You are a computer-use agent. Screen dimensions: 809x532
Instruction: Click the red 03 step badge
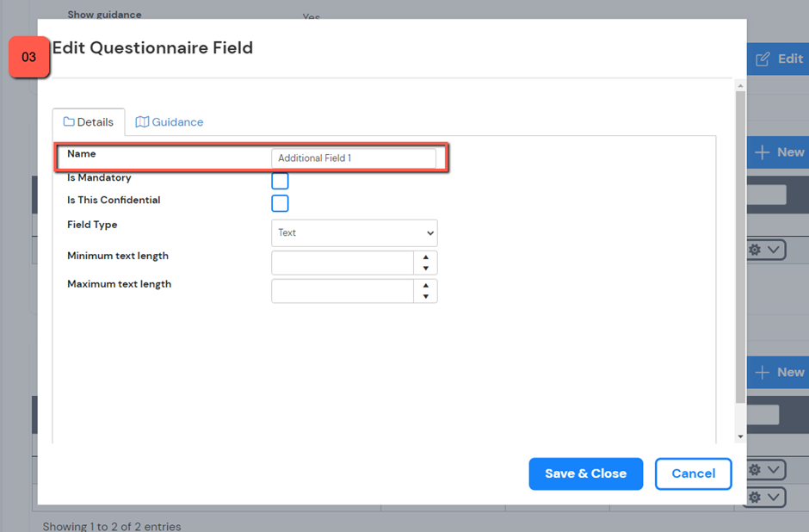(29, 58)
